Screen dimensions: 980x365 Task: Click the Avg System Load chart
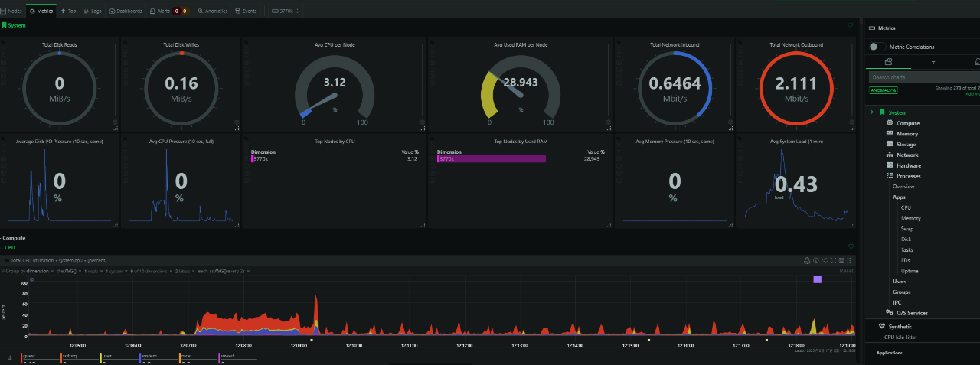click(795, 183)
